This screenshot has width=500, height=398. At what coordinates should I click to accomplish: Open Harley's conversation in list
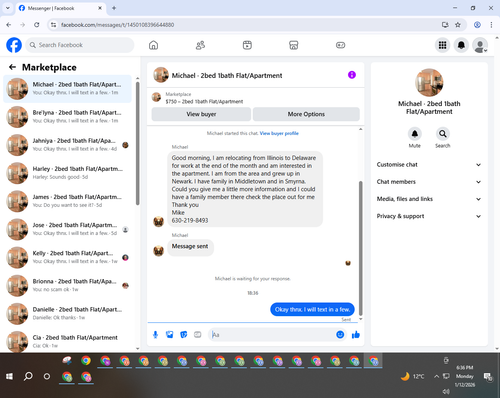click(68, 173)
